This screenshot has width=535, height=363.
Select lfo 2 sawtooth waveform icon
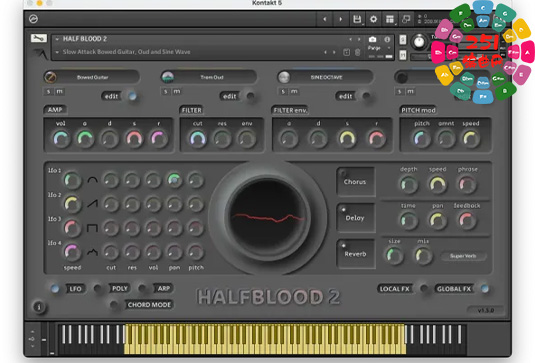tap(92, 204)
